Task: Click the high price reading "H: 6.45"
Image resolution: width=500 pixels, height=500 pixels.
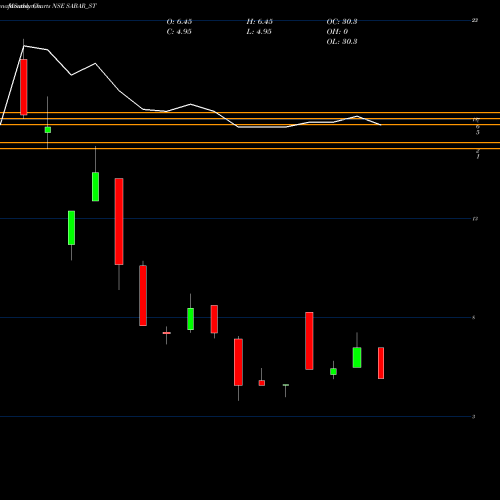Action: pyautogui.click(x=260, y=22)
